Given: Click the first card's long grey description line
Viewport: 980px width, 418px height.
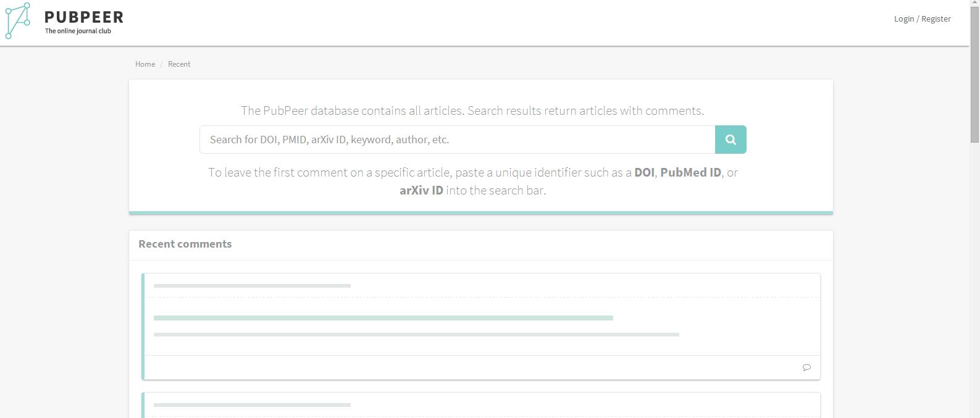Looking at the screenshot, I should (416, 335).
